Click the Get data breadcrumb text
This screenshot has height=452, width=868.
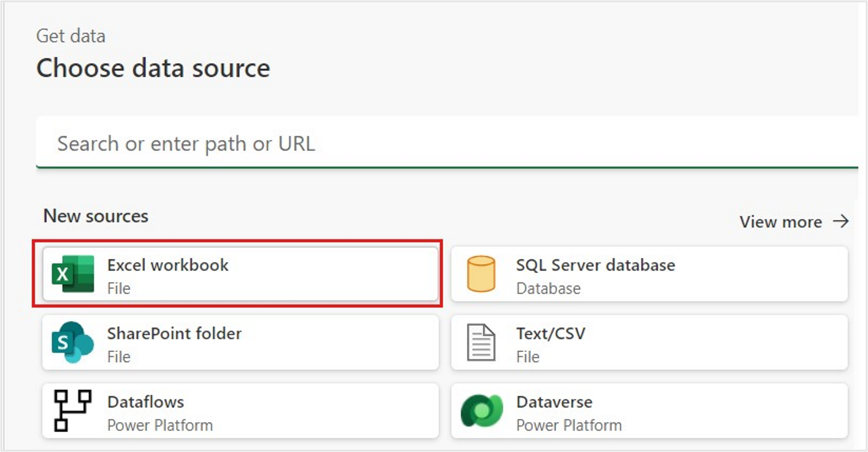pos(71,36)
